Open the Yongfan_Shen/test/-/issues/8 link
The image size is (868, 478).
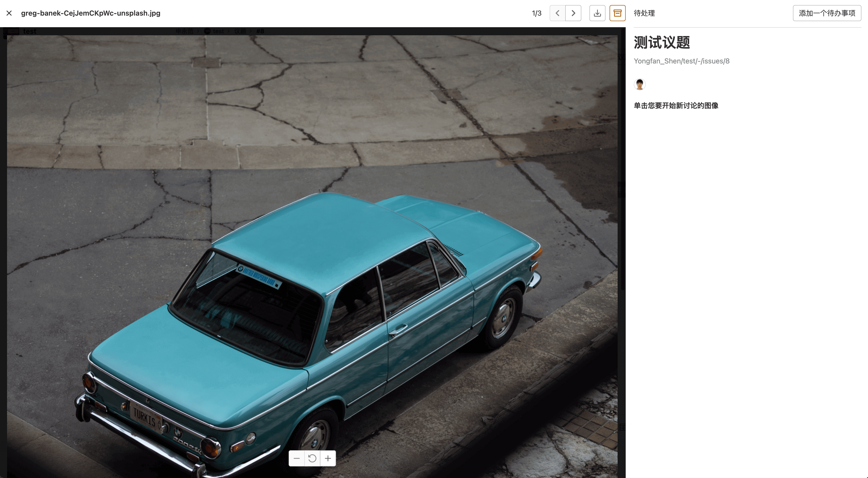click(x=681, y=61)
